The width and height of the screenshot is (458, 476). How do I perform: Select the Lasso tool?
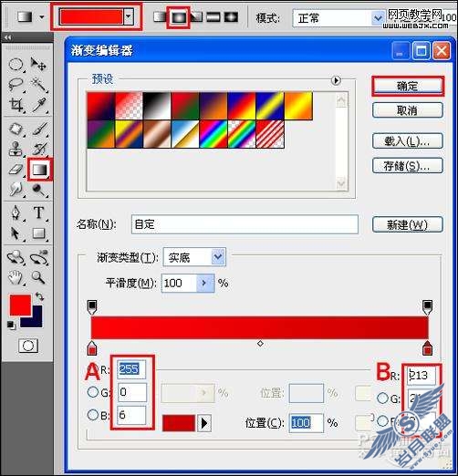16,85
